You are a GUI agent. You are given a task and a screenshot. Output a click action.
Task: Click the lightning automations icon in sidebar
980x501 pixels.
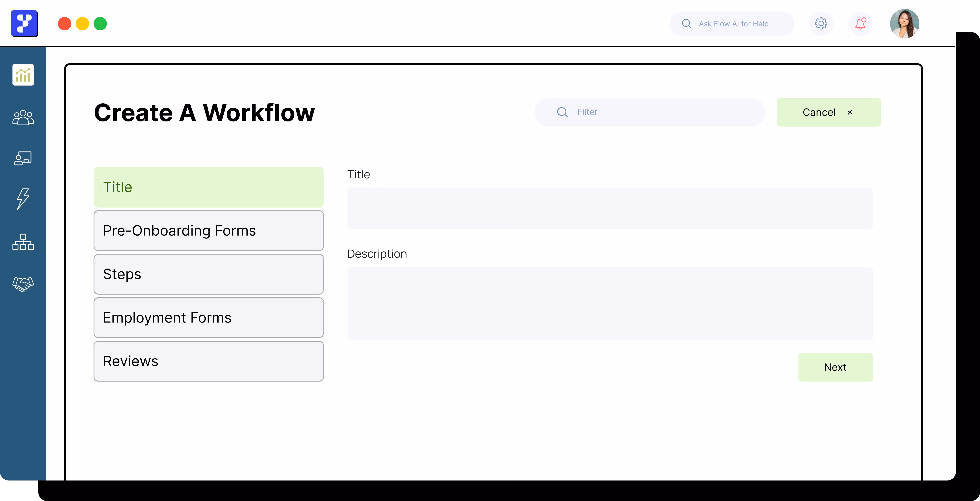pyautogui.click(x=23, y=199)
